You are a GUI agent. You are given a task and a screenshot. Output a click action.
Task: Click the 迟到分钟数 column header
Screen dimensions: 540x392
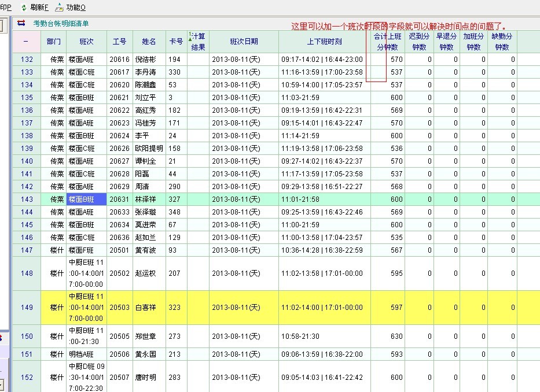419,42
